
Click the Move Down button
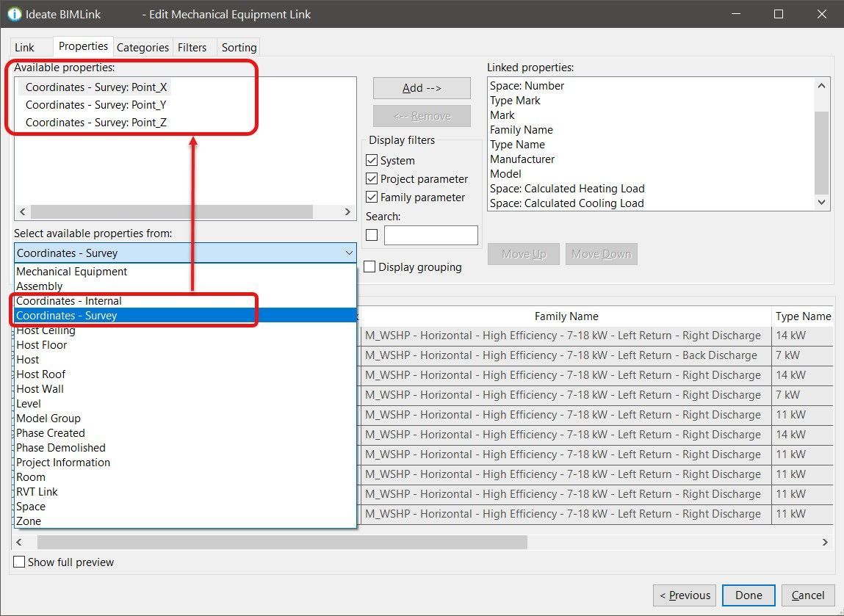click(x=602, y=254)
